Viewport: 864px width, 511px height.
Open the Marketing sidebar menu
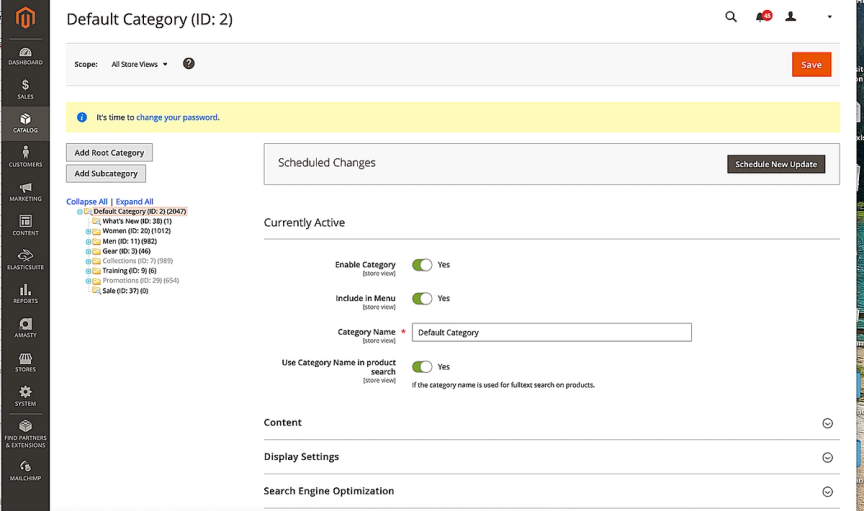click(25, 191)
